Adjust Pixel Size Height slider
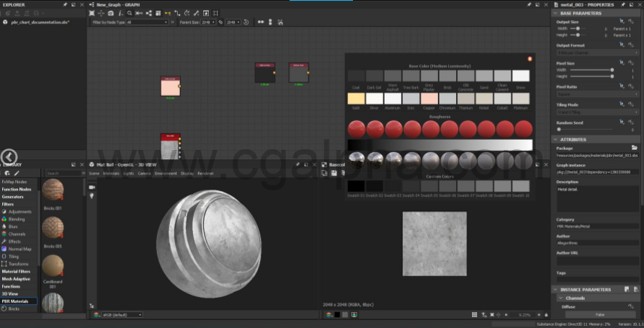The image size is (644, 328). pos(591,76)
